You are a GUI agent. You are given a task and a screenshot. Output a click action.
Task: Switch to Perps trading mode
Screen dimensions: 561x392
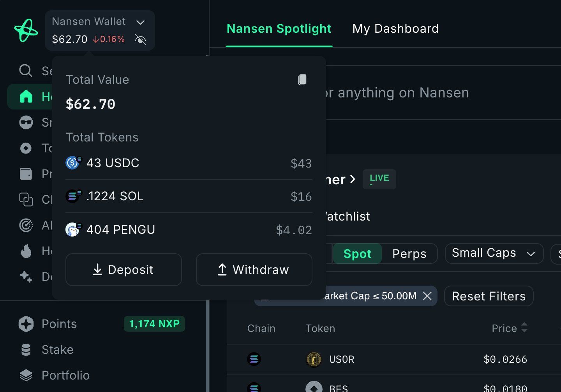[x=409, y=254]
